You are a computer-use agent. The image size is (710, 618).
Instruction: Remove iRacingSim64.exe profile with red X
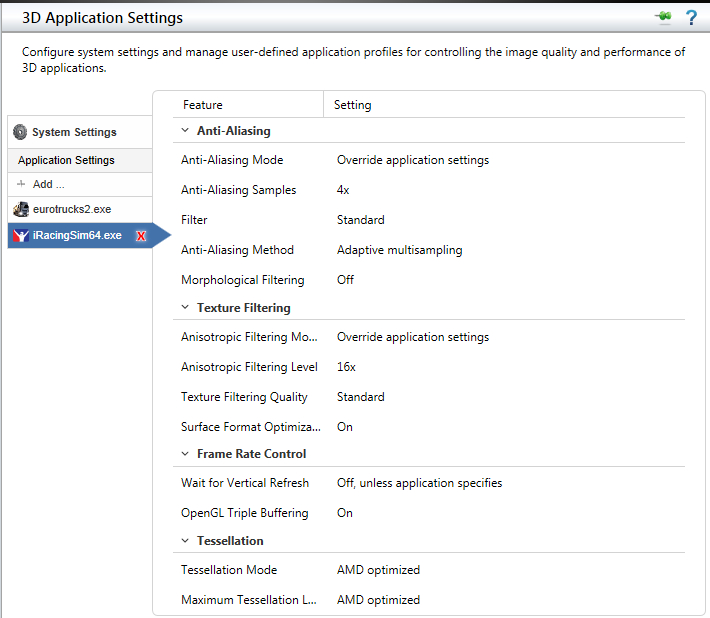tap(141, 236)
